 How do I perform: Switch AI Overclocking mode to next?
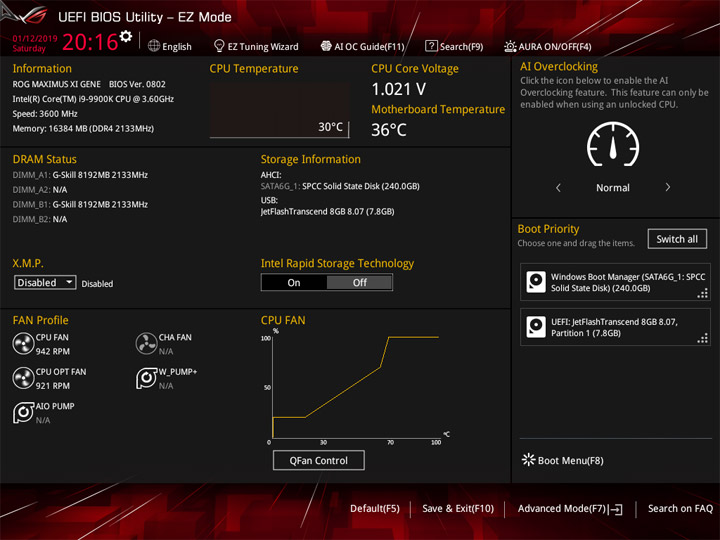coord(668,187)
